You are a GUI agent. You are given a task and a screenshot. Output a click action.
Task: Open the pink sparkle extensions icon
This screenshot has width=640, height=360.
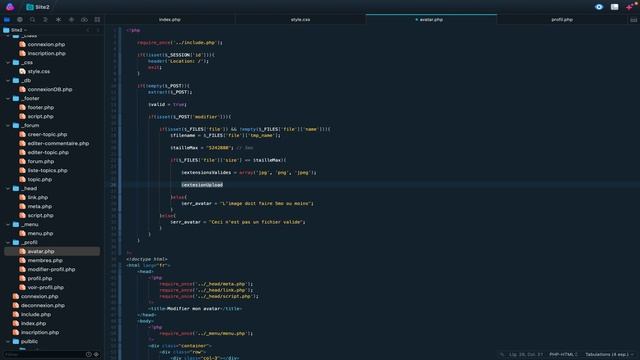coord(631,7)
